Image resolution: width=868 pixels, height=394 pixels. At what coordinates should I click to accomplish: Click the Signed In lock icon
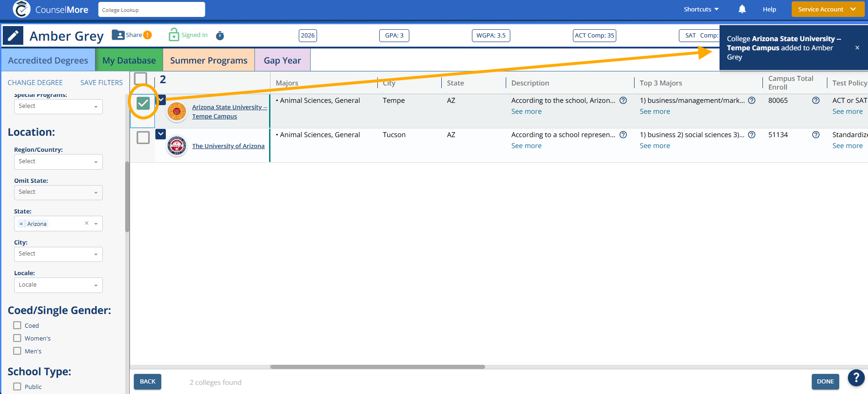point(174,34)
